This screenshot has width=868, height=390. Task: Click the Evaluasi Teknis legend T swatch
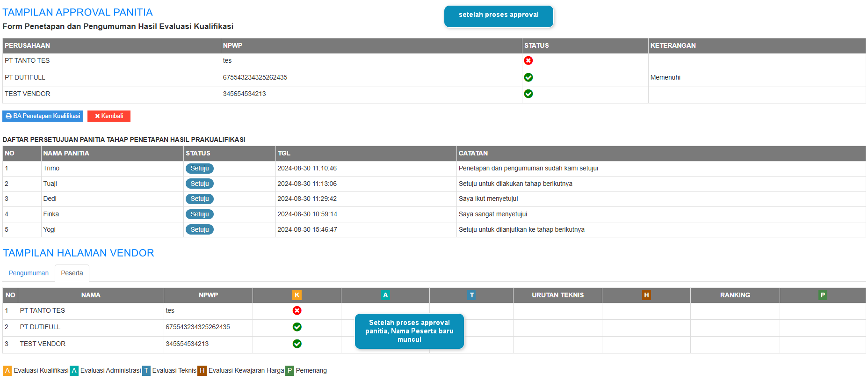pos(146,371)
